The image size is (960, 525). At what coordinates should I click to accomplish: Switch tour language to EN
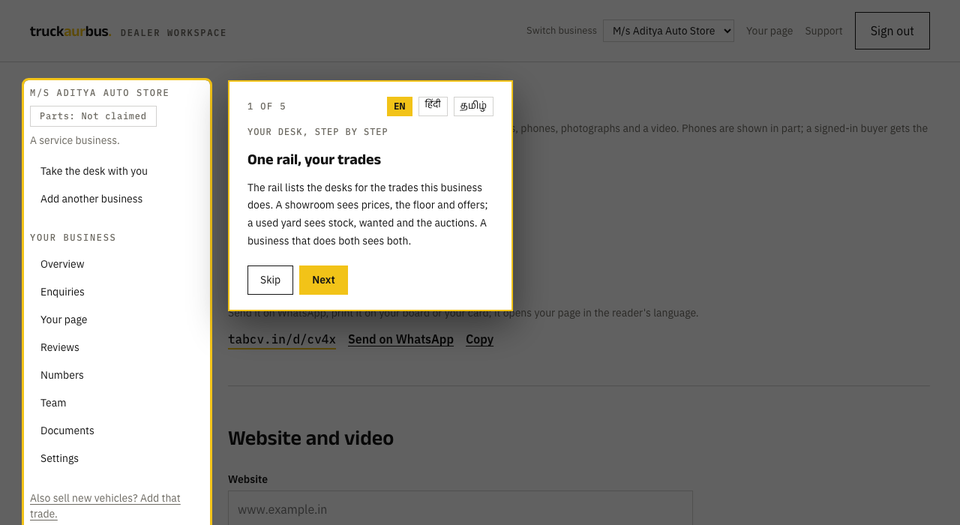click(399, 106)
